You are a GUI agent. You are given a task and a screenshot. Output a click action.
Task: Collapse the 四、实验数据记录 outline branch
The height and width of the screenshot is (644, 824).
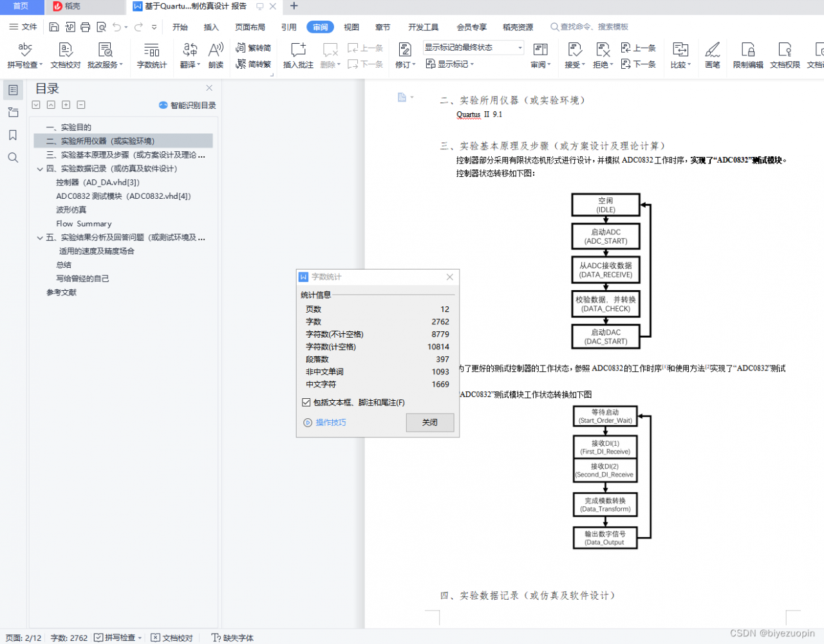(x=40, y=170)
